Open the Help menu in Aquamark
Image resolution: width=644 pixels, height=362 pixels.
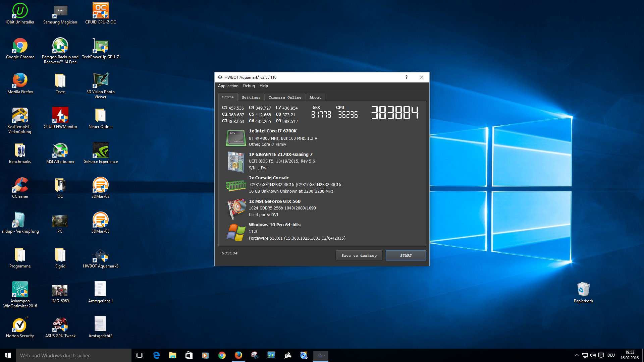tap(264, 86)
